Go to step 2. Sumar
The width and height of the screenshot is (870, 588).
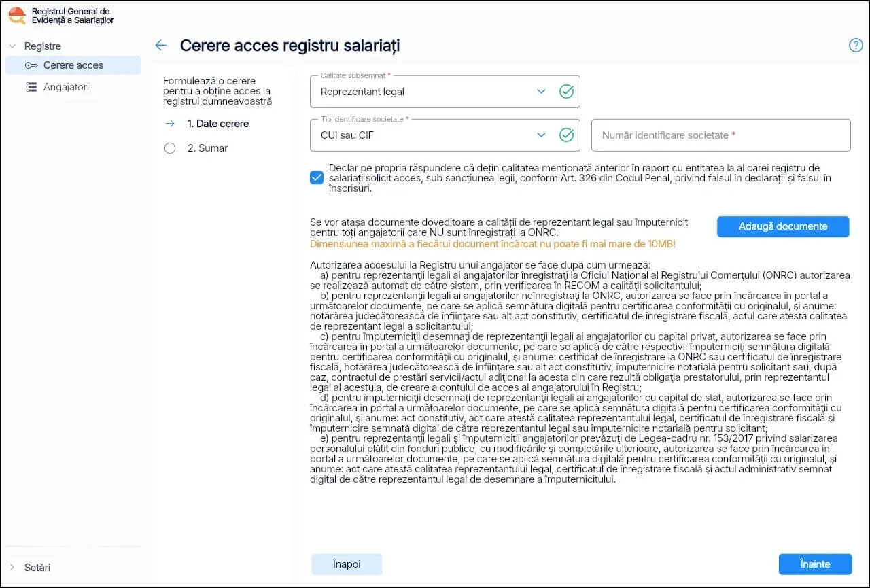pyautogui.click(x=208, y=148)
